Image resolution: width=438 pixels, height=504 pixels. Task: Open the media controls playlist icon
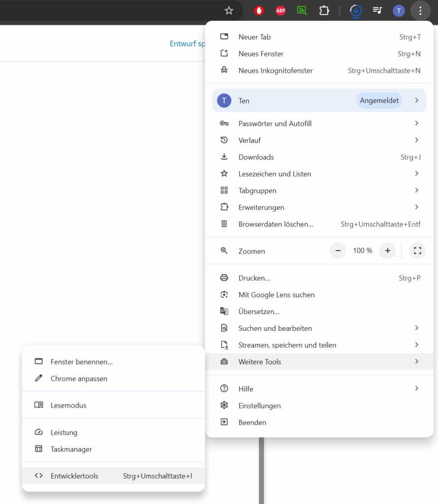coord(377,11)
